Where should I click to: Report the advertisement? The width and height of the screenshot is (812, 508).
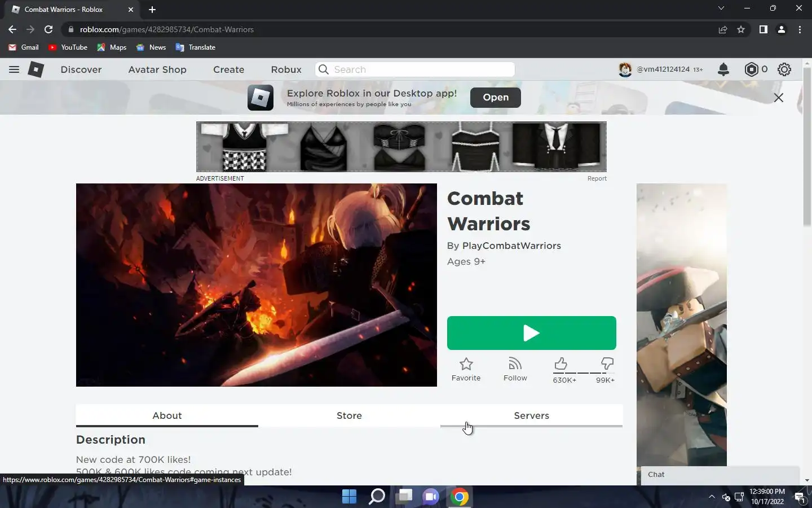pyautogui.click(x=597, y=178)
